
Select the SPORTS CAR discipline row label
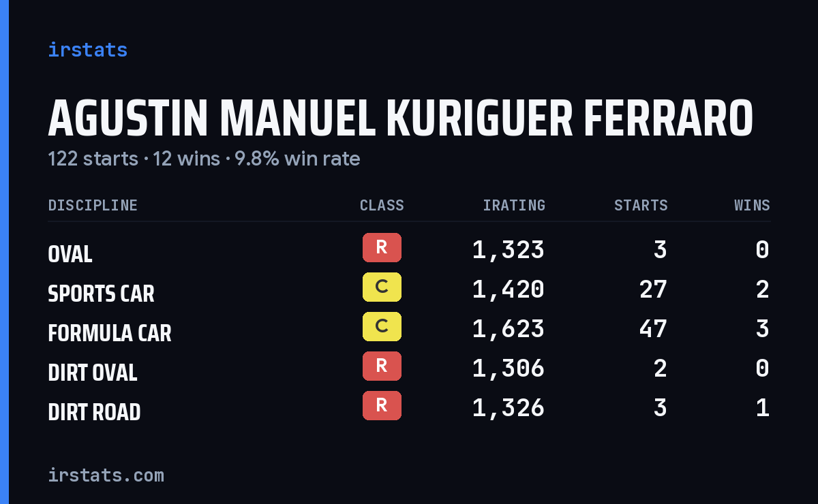pos(101,294)
